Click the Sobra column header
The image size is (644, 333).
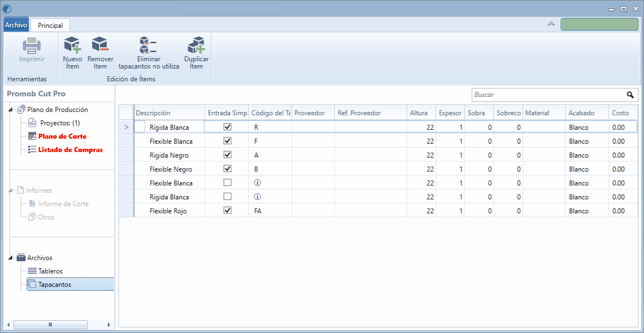(x=479, y=112)
